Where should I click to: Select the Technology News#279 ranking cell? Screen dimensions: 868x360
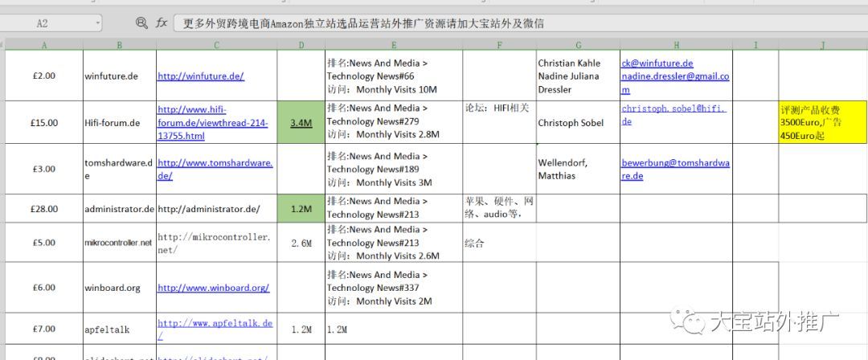pos(394,122)
